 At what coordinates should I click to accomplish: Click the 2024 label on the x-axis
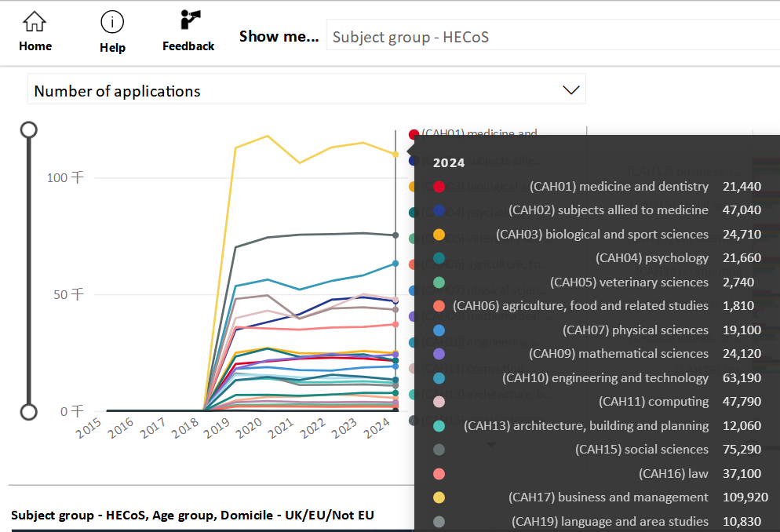pyautogui.click(x=377, y=428)
